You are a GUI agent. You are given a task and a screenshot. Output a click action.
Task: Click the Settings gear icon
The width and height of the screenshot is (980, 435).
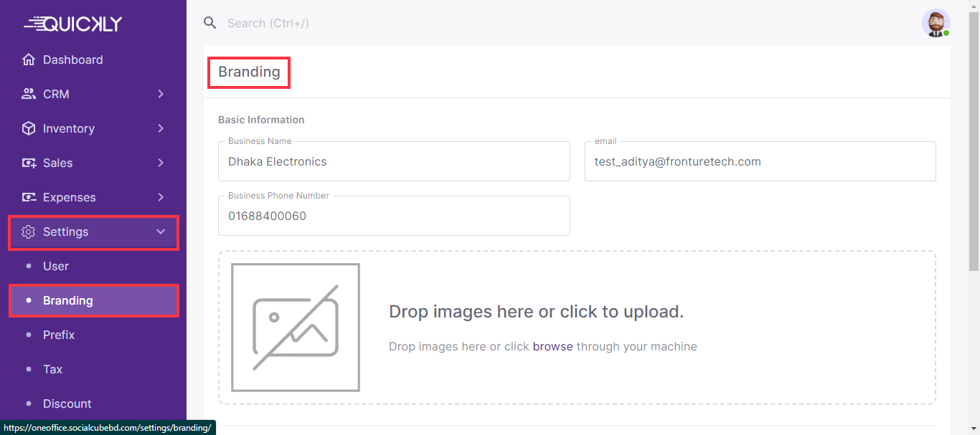coord(29,231)
